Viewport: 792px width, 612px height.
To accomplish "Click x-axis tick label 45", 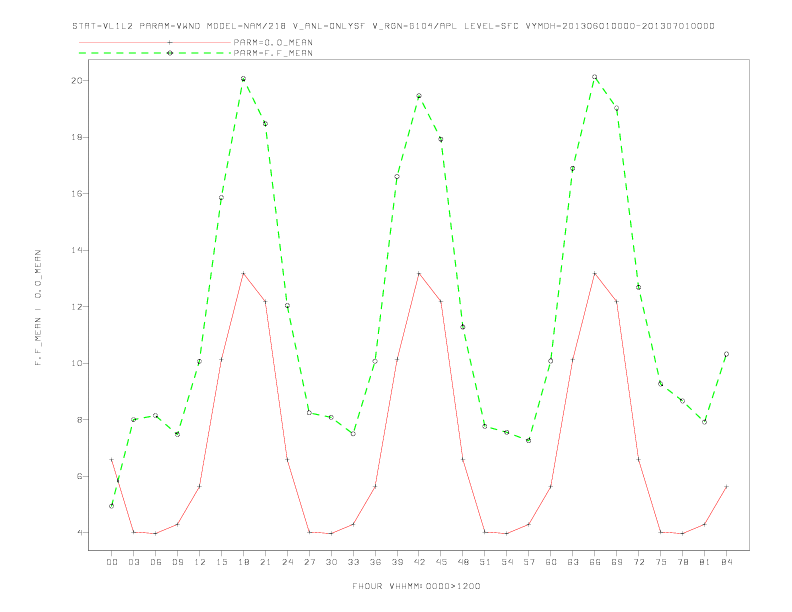I will coord(441,562).
